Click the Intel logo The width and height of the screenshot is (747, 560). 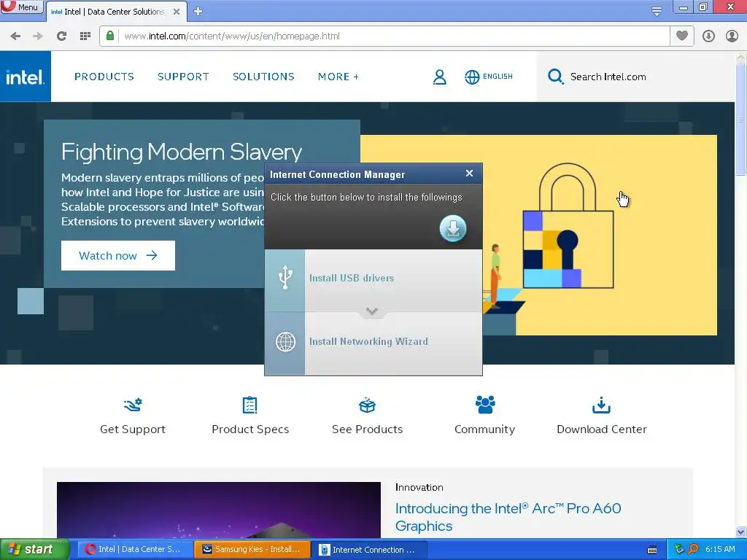26,76
